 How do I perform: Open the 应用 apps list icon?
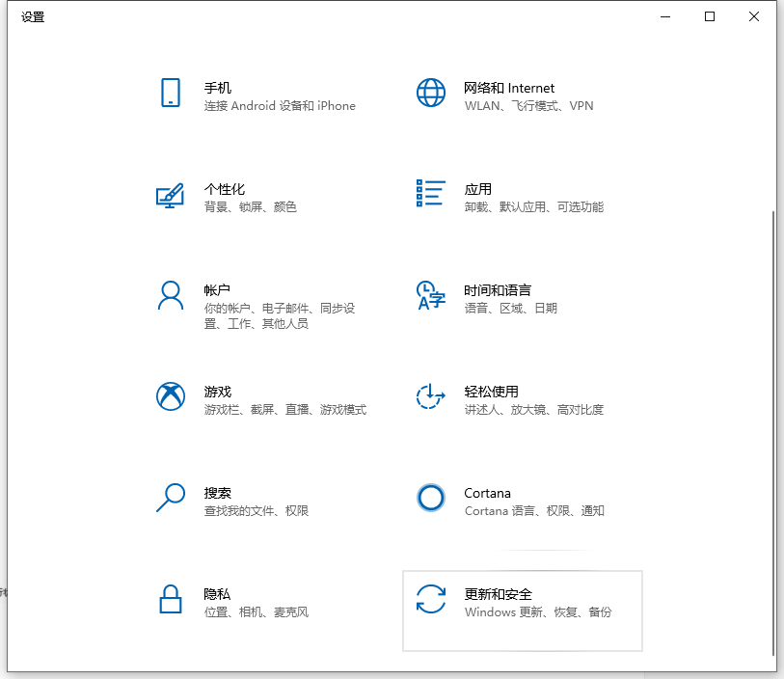tap(430, 195)
